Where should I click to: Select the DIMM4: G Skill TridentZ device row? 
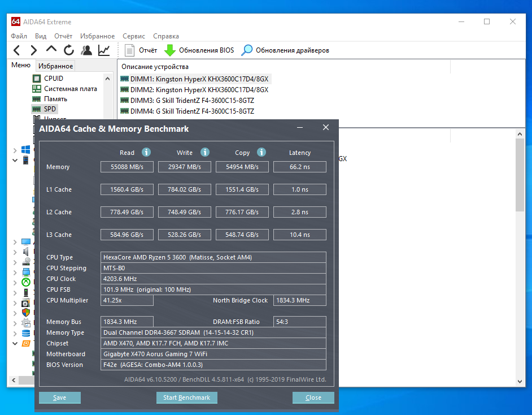187,111
